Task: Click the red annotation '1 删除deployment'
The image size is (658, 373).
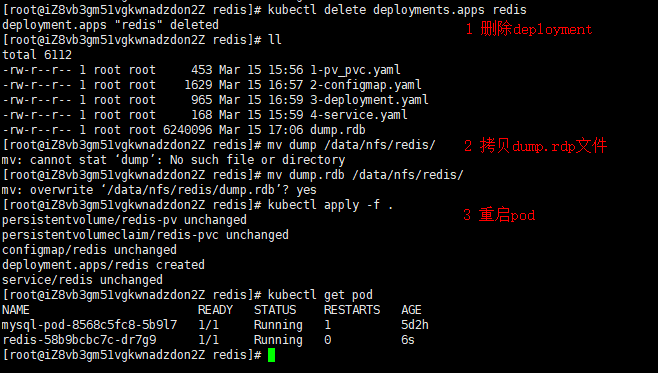Action: (x=529, y=29)
